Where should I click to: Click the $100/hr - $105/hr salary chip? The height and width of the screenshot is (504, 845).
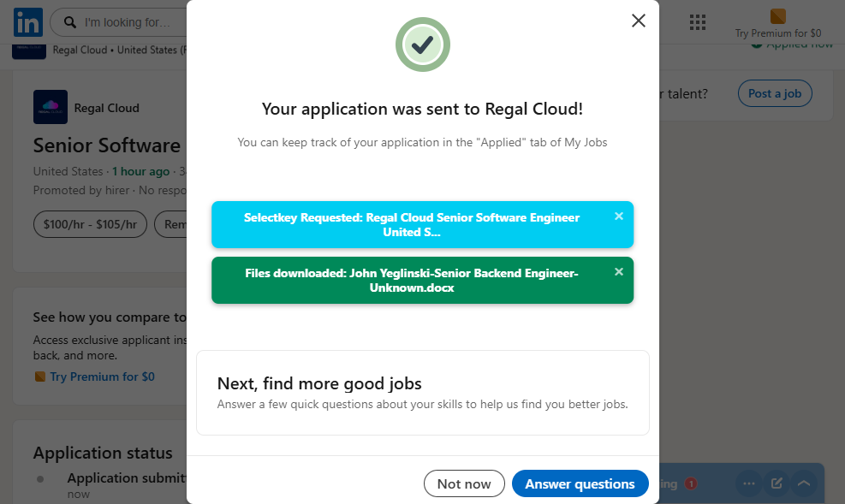point(90,224)
